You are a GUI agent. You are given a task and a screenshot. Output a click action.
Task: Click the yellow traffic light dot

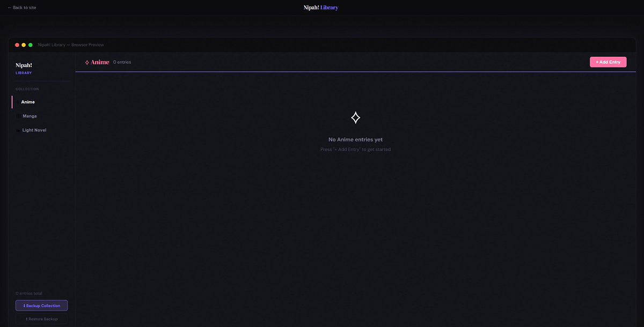(23, 44)
